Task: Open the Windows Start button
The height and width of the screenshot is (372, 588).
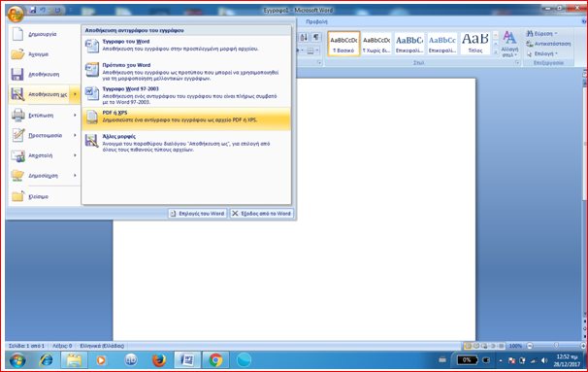Action: tap(17, 360)
